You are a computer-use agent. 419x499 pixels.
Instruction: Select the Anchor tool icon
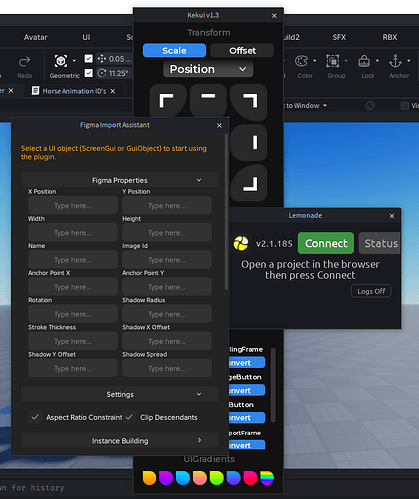coord(395,61)
